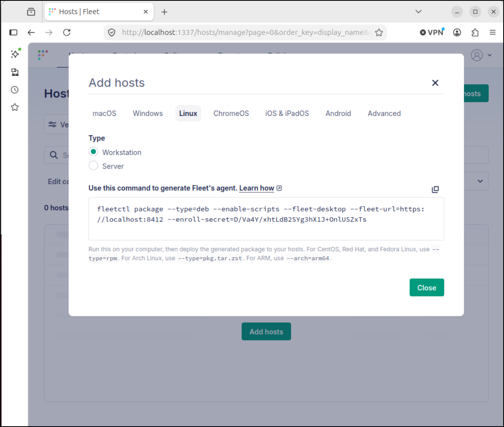504x427 pixels.
Task: Bookmark this page with star icon
Action: coord(379,32)
